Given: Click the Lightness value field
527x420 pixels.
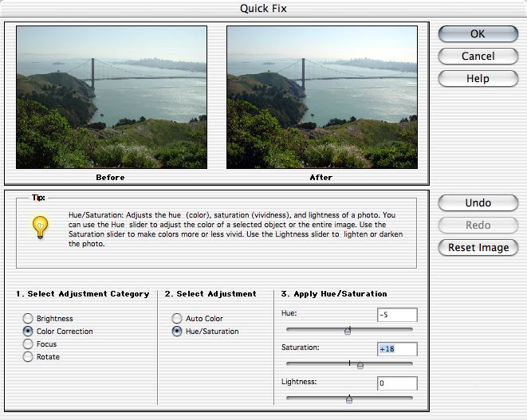Looking at the screenshot, I should [x=396, y=384].
